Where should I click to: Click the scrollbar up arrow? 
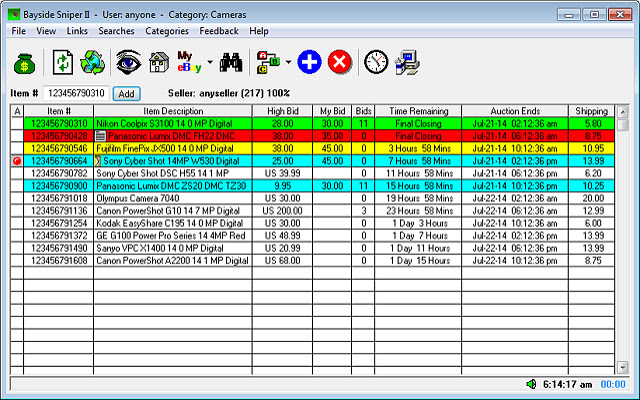622,111
